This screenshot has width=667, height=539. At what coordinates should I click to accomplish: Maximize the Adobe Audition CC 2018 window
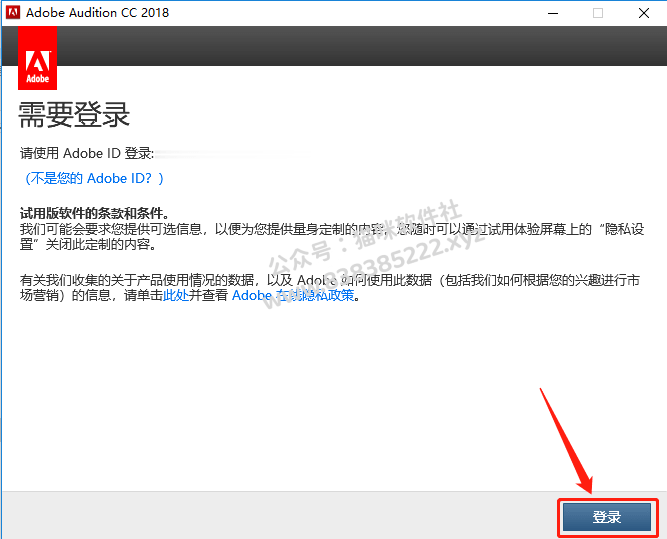598,13
